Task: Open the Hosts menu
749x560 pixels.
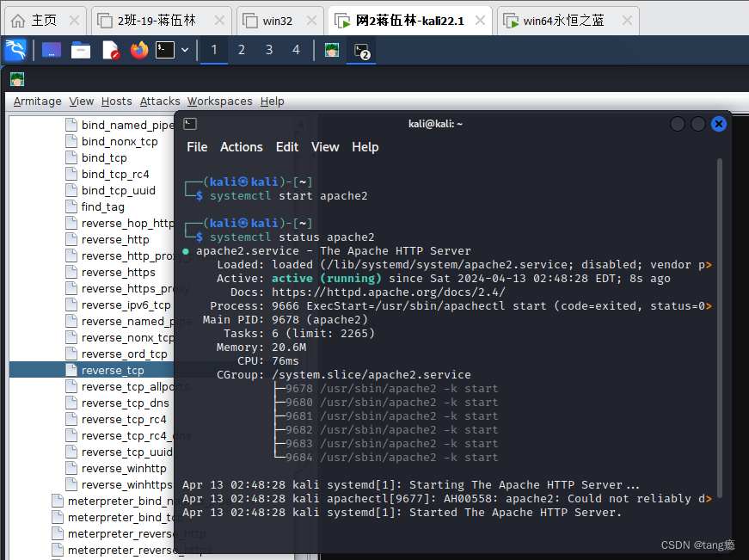Action: 117,102
